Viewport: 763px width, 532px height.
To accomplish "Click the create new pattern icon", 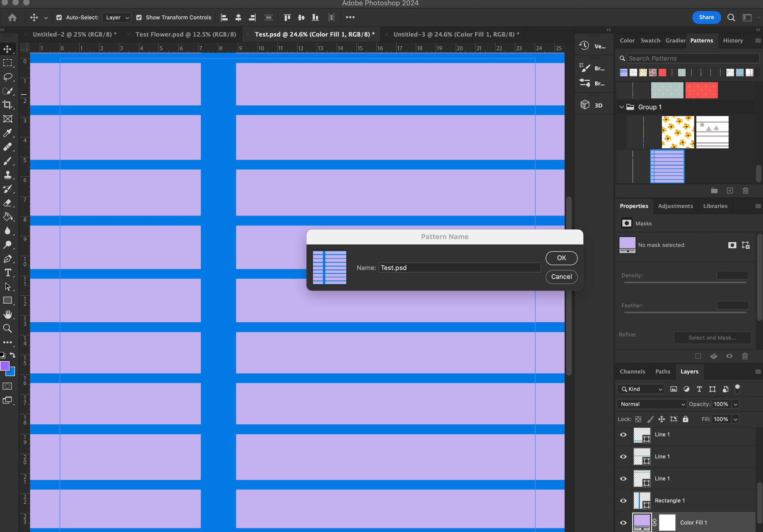I will pyautogui.click(x=730, y=190).
